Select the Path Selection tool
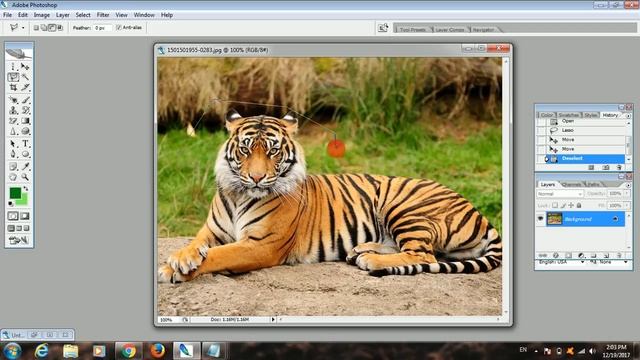 point(13,144)
